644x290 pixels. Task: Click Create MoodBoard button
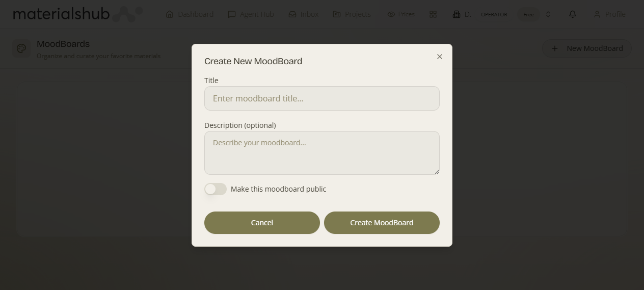click(382, 223)
